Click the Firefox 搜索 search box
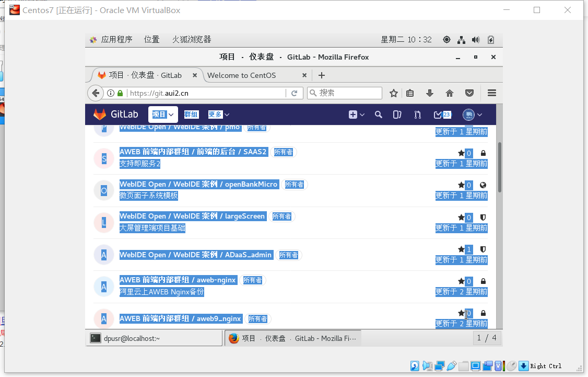This screenshot has height=377, width=588. 345,93
